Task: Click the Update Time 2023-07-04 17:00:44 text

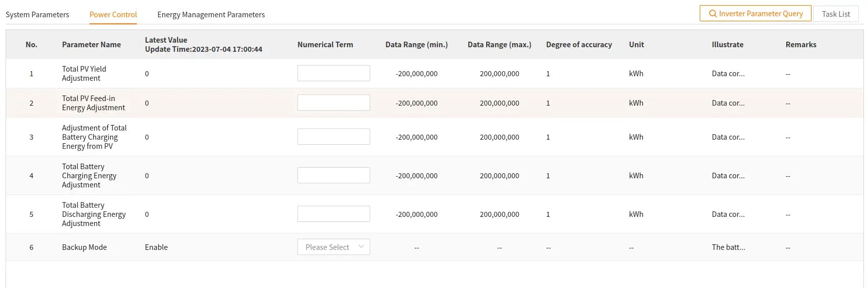Action: [203, 49]
